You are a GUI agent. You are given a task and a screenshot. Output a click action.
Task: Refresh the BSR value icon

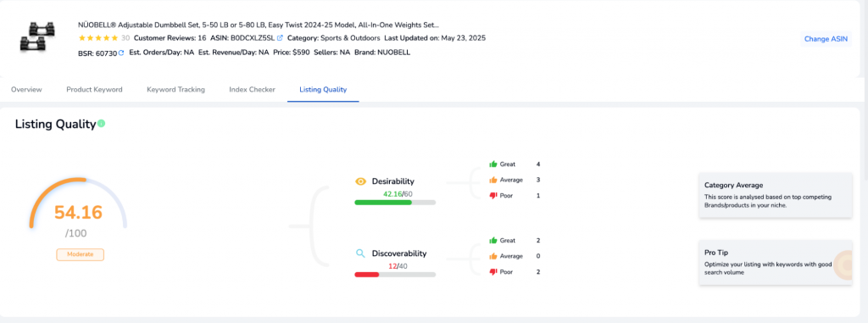(x=121, y=53)
